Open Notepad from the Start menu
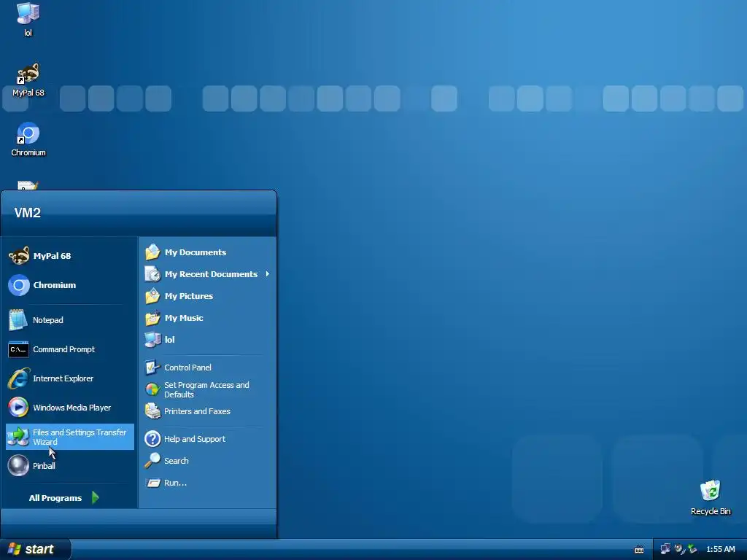This screenshot has height=560, width=747. 69,320
